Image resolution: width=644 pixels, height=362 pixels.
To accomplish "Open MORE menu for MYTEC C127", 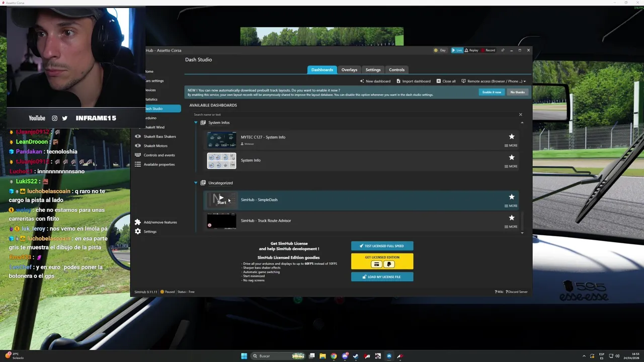I will 511,145.
